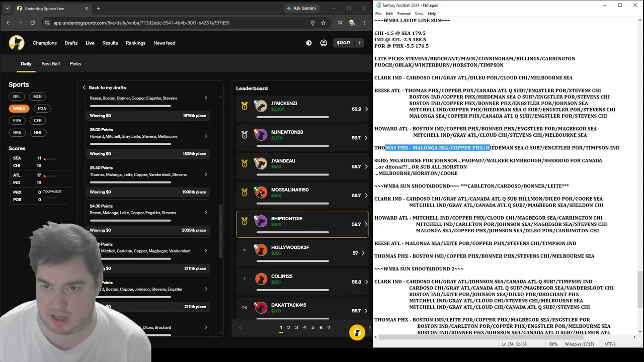This screenshot has height=362, width=644.
Task: Open the Notepad Format menu
Action: (x=404, y=14)
